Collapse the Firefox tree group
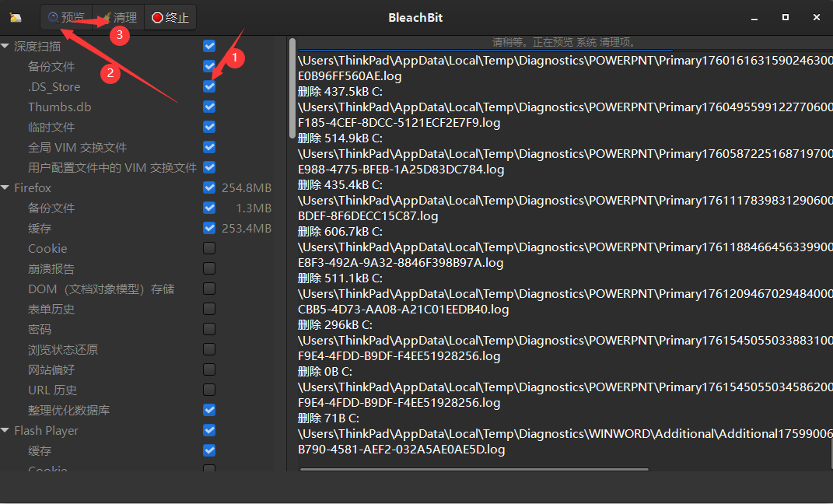 click(x=5, y=187)
